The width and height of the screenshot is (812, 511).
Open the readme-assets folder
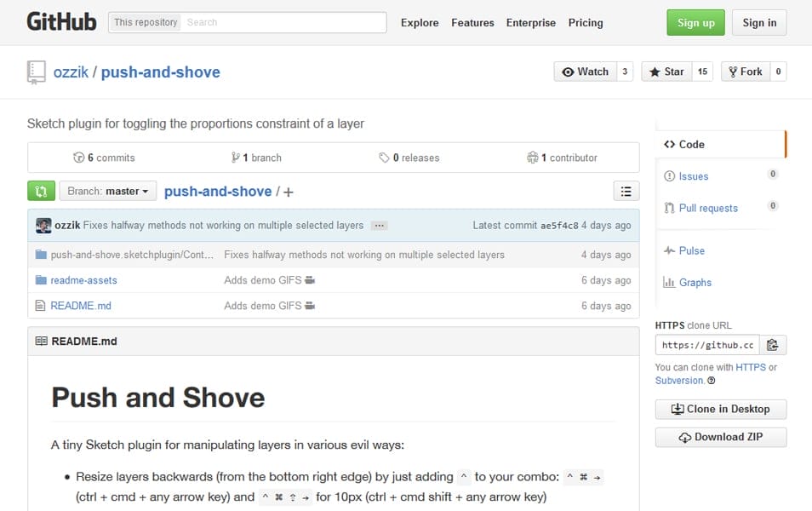click(83, 280)
